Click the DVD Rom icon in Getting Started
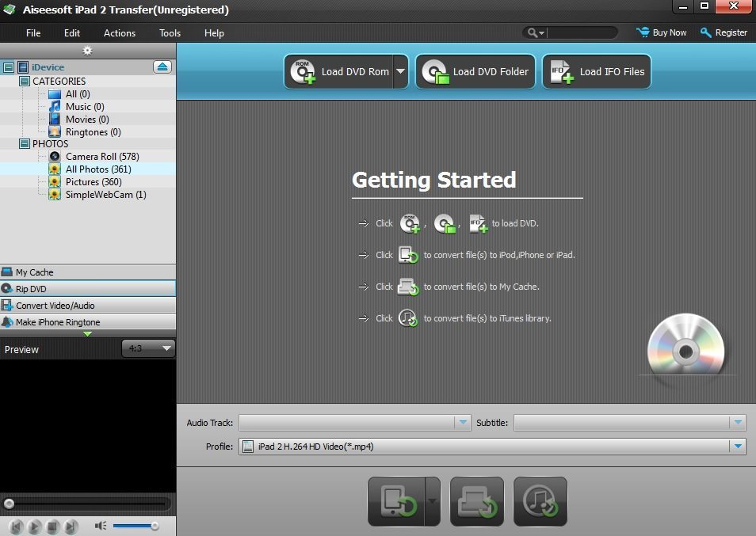Screen dimensions: 756x536 pyautogui.click(x=410, y=223)
